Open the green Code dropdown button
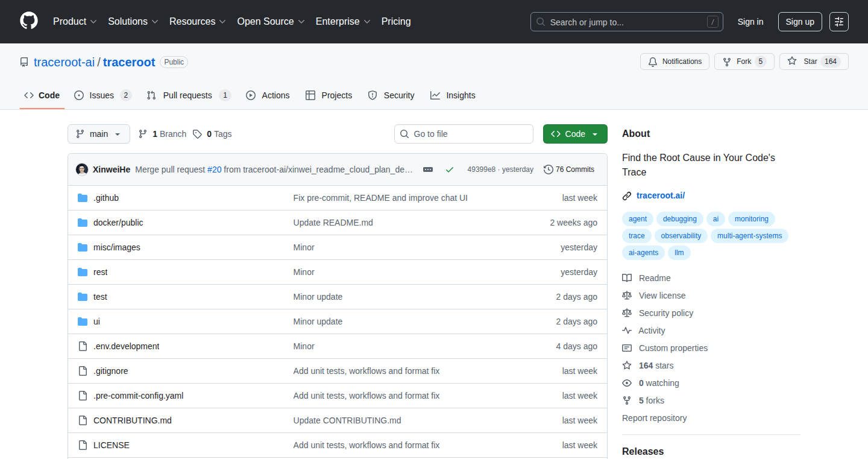Viewport: 868px width, 459px height. (575, 134)
